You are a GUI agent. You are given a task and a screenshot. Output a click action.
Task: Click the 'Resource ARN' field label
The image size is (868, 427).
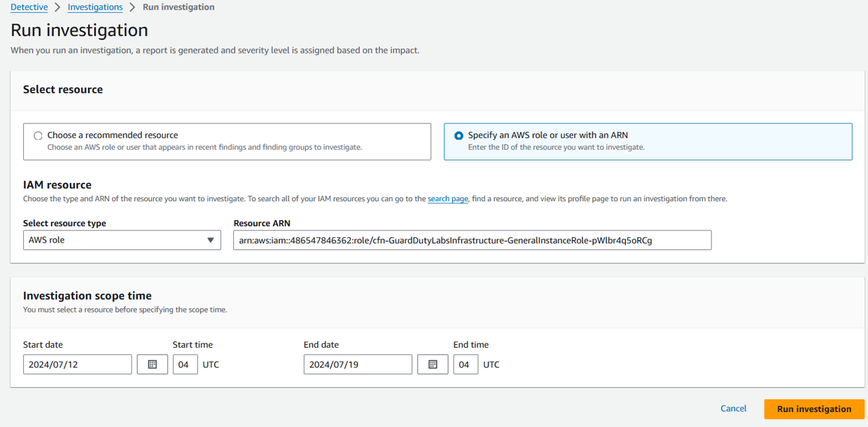(x=262, y=223)
